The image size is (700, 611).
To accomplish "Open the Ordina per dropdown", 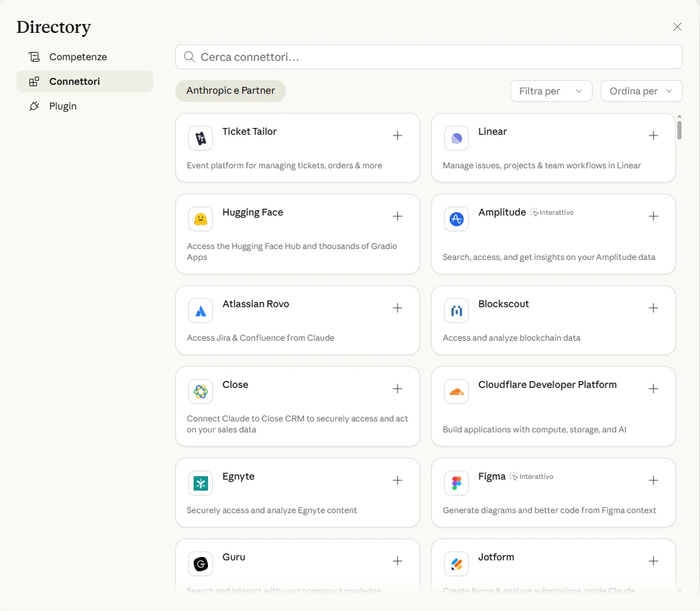I will click(641, 91).
